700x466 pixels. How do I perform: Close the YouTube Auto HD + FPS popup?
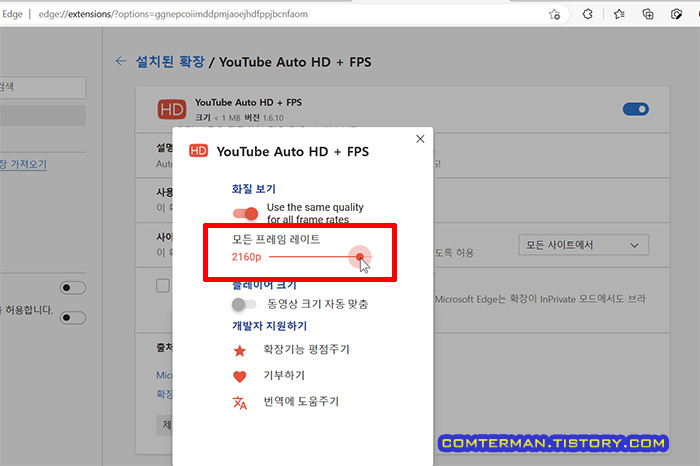coord(420,139)
